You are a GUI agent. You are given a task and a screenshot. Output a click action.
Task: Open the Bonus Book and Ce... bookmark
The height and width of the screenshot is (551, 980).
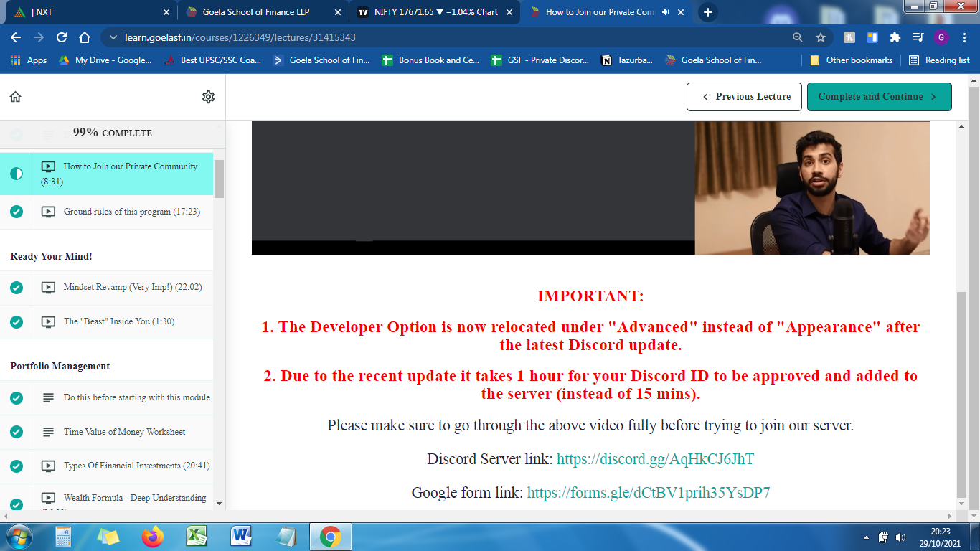pyautogui.click(x=431, y=60)
